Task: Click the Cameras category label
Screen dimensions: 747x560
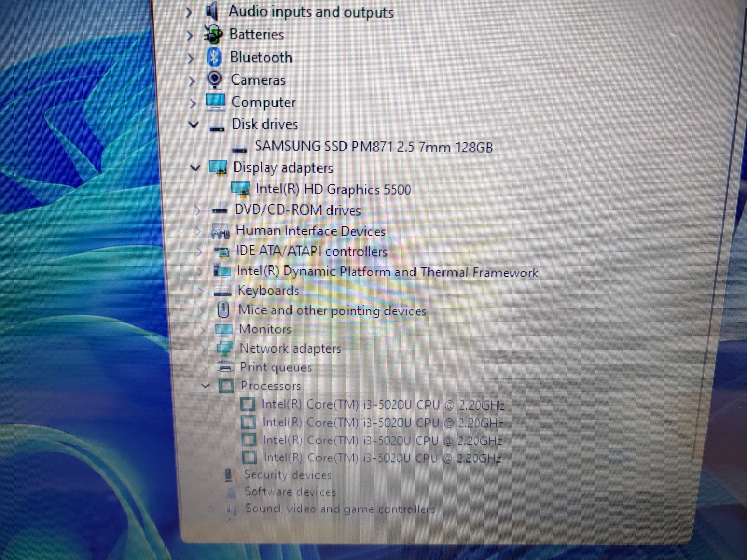Action: click(x=258, y=80)
